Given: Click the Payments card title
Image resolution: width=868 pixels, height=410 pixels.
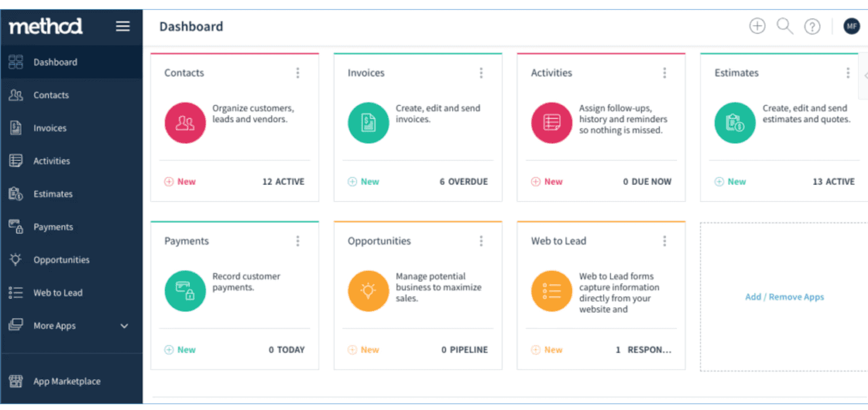Looking at the screenshot, I should 187,241.
